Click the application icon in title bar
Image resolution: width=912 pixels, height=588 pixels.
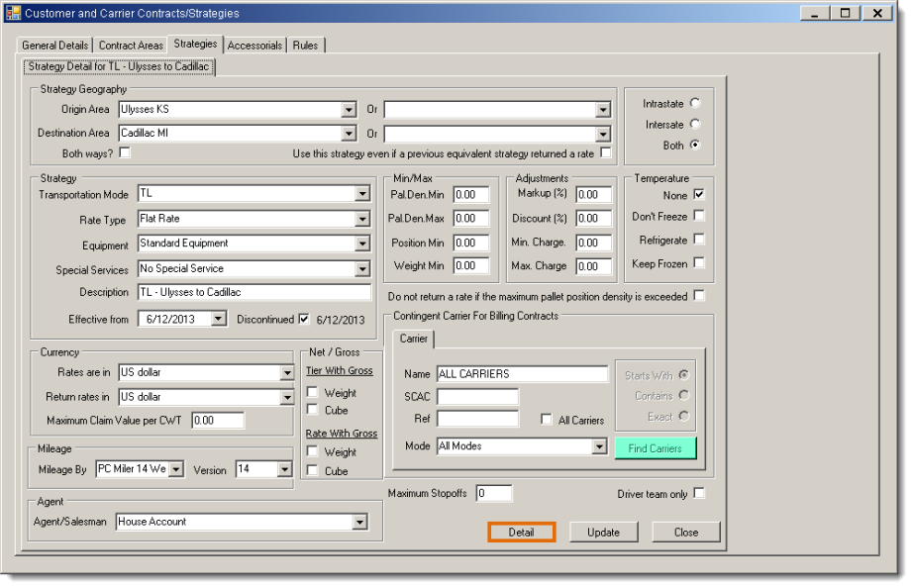click(13, 13)
